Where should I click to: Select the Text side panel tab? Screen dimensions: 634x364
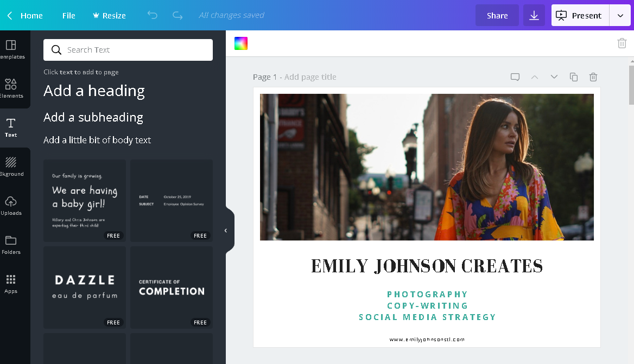coord(11,127)
